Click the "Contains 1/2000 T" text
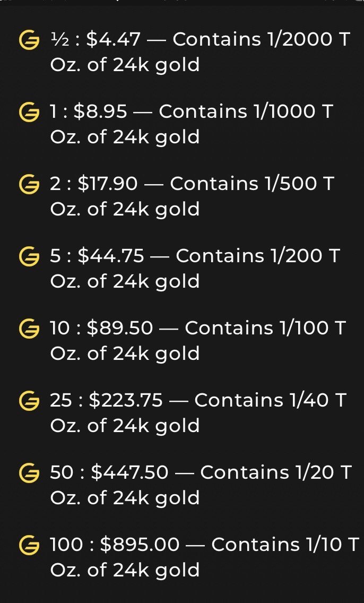This screenshot has width=364, height=603. 261,39
